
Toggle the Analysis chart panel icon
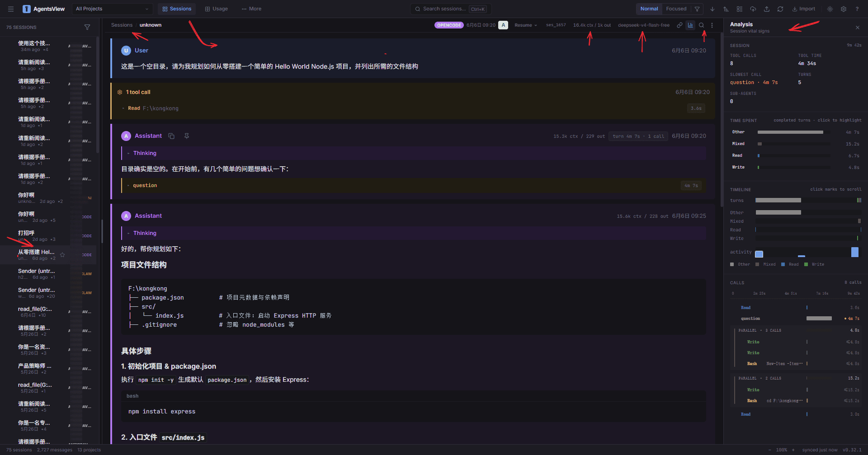pyautogui.click(x=690, y=25)
